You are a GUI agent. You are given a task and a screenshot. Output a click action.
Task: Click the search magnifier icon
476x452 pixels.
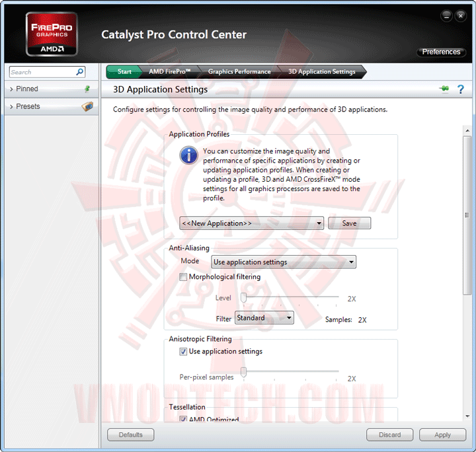click(80, 72)
